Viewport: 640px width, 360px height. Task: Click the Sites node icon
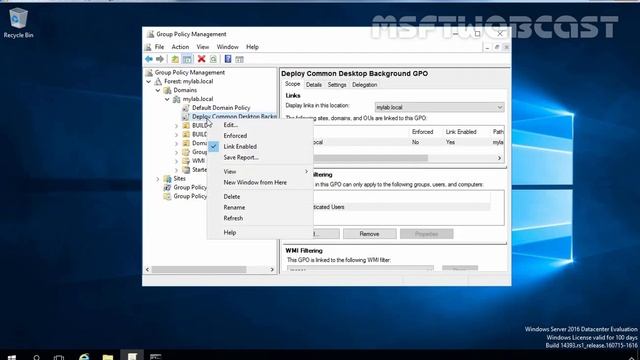tap(167, 179)
